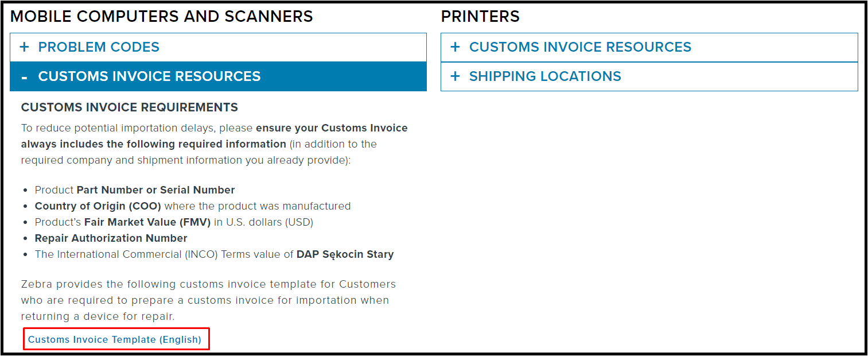
Task: Open the Customs Invoice Template (English) link
Action: [116, 339]
